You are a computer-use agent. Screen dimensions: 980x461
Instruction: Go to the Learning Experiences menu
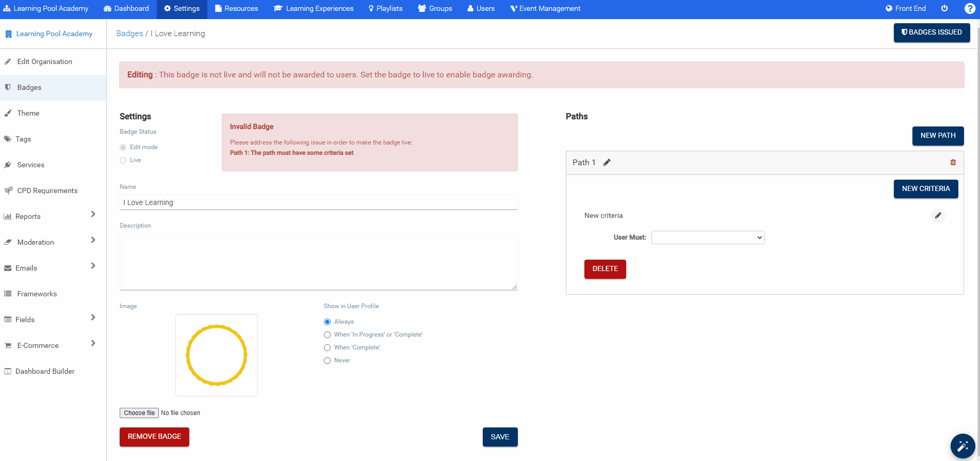[x=314, y=9]
